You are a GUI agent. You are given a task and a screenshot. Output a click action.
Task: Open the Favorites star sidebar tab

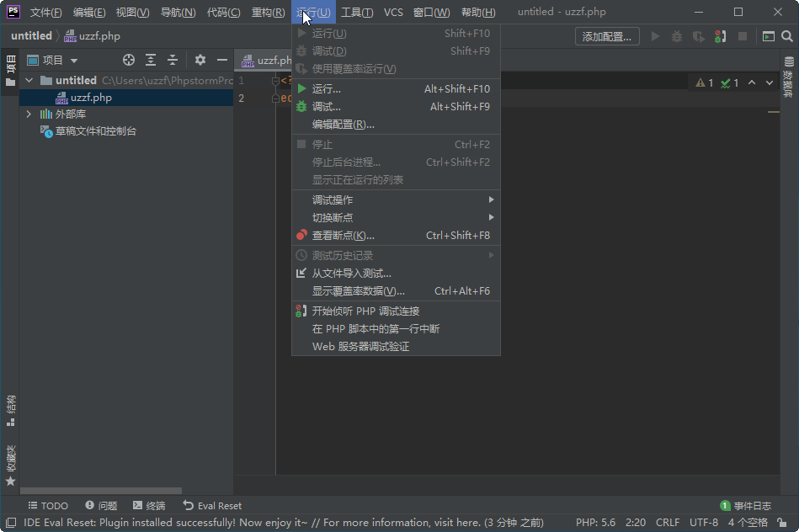pyautogui.click(x=10, y=466)
